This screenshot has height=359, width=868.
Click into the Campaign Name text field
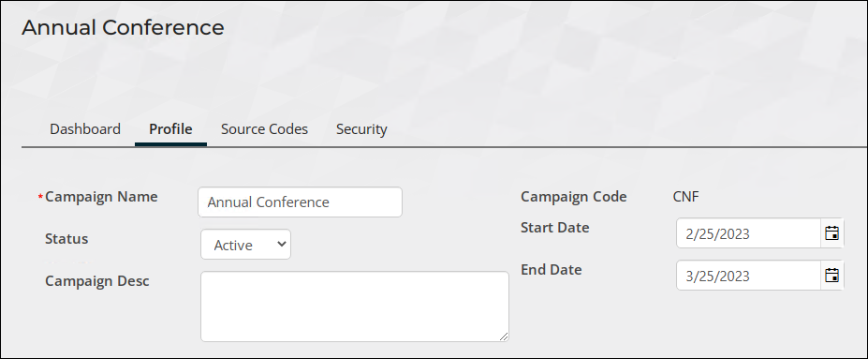pos(300,202)
